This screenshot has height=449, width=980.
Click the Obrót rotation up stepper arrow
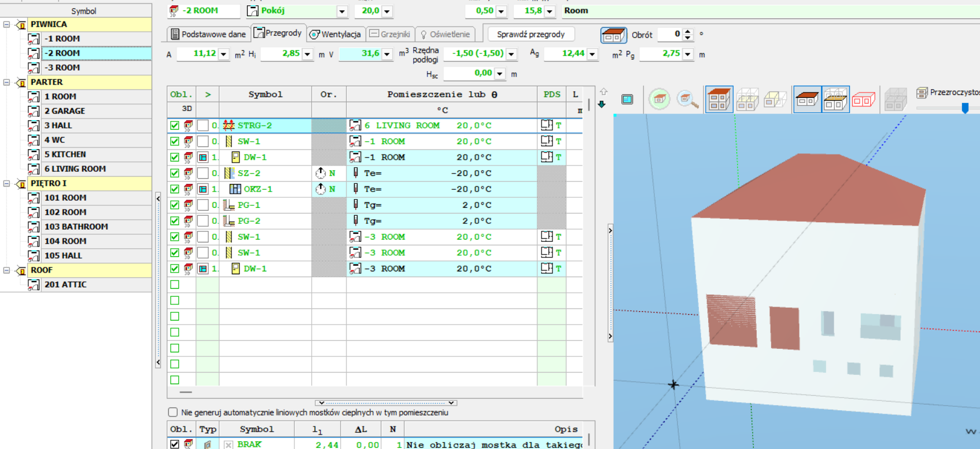click(x=687, y=31)
